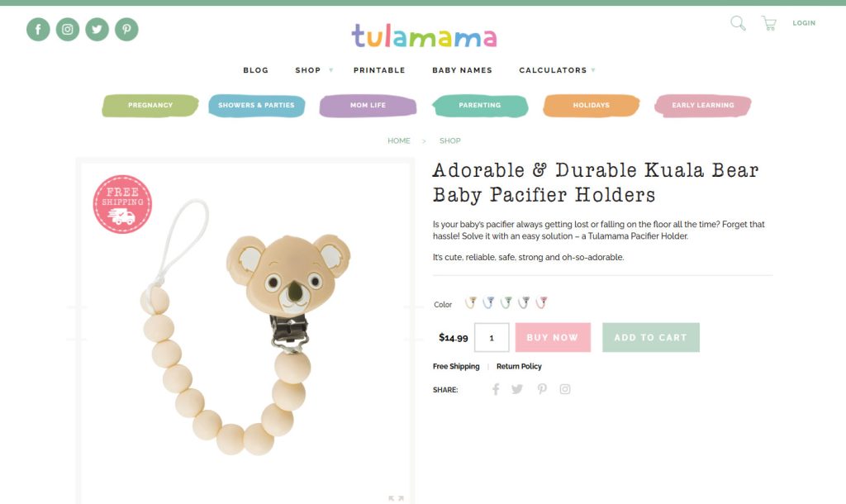Screen dimensions: 846x504
Task: Share product on Twitter
Action: point(517,389)
